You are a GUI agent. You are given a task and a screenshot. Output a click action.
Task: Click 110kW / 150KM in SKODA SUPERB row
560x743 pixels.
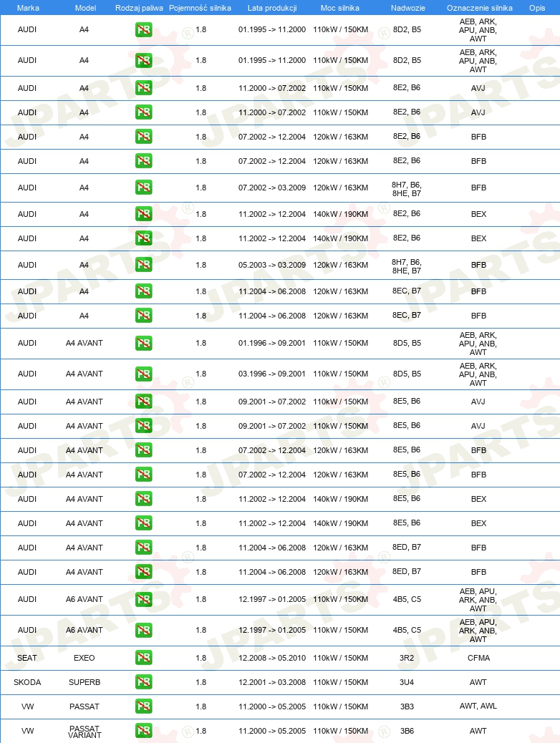tap(340, 682)
